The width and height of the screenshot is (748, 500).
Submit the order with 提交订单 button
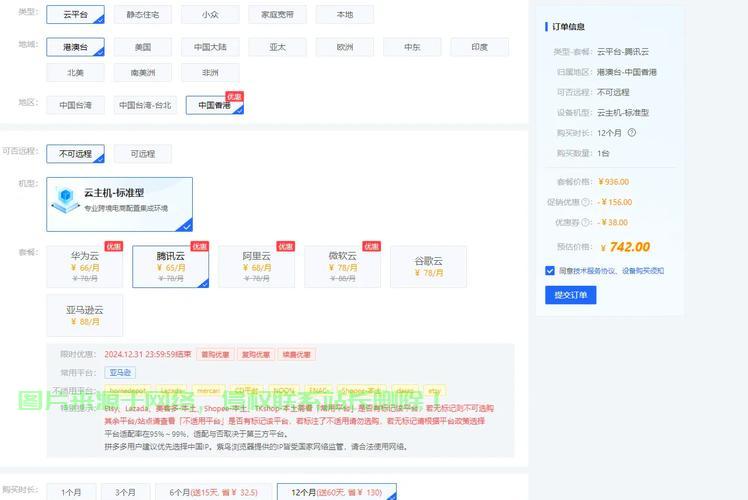click(x=571, y=295)
